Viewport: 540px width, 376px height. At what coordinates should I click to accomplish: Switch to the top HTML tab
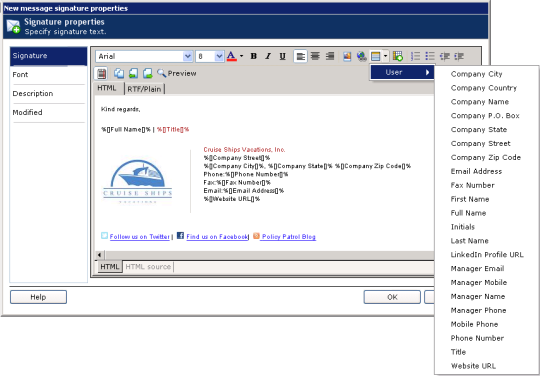coord(107,88)
